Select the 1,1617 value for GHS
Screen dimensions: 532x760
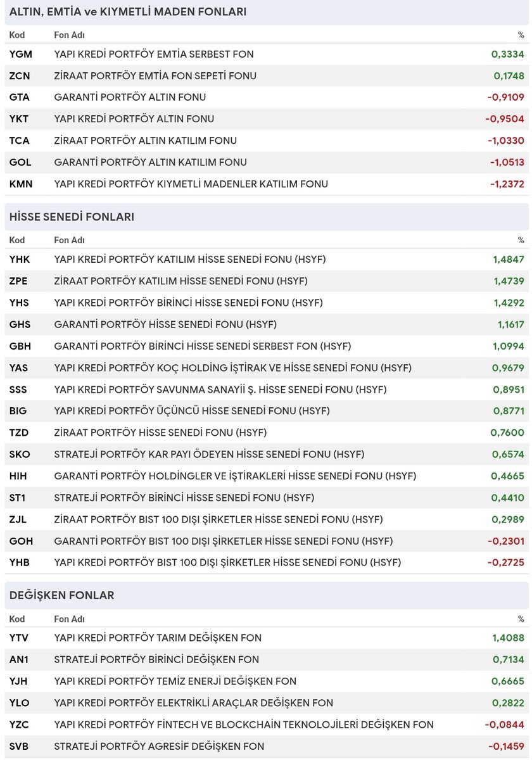pyautogui.click(x=510, y=324)
